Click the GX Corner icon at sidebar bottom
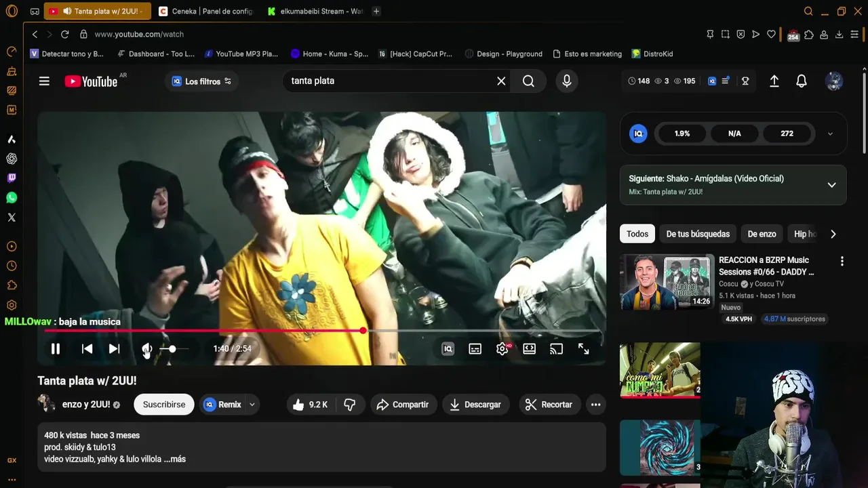 [x=12, y=460]
